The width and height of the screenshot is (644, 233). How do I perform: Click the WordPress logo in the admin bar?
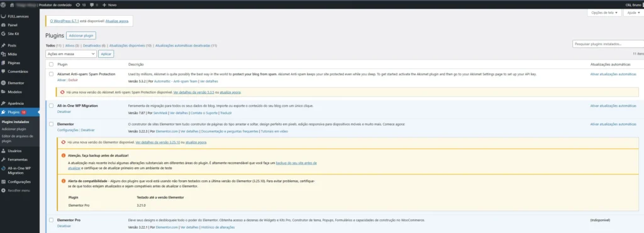pos(3,4)
